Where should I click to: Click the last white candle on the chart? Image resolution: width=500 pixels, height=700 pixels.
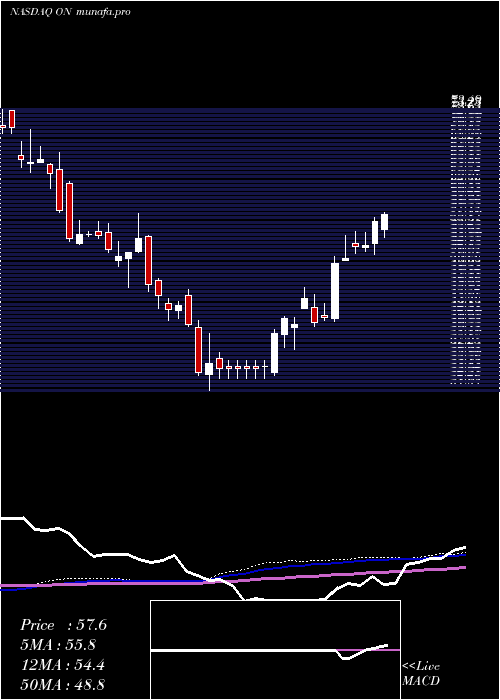coord(384,222)
